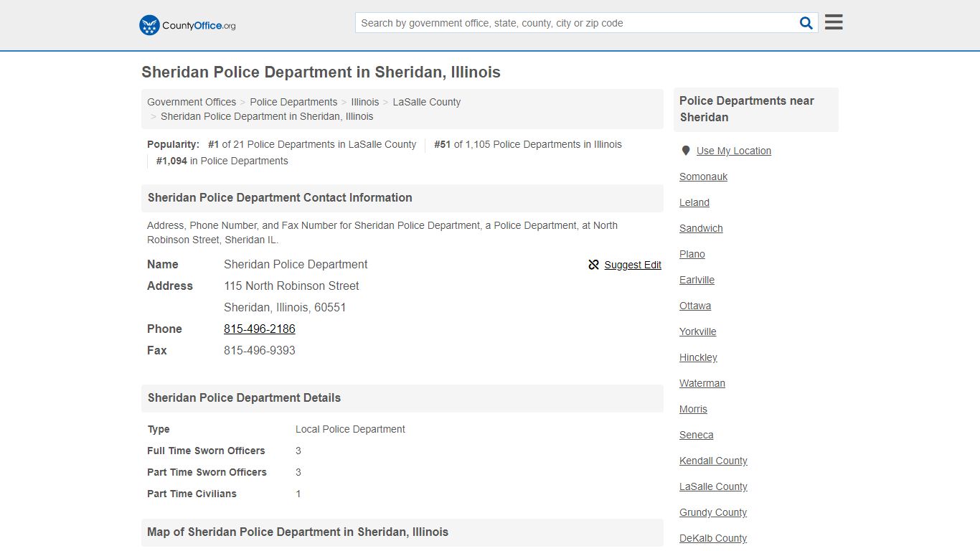Click the Sheridan Police Department breadcrumb text
Image resolution: width=980 pixels, height=551 pixels.
tap(267, 116)
